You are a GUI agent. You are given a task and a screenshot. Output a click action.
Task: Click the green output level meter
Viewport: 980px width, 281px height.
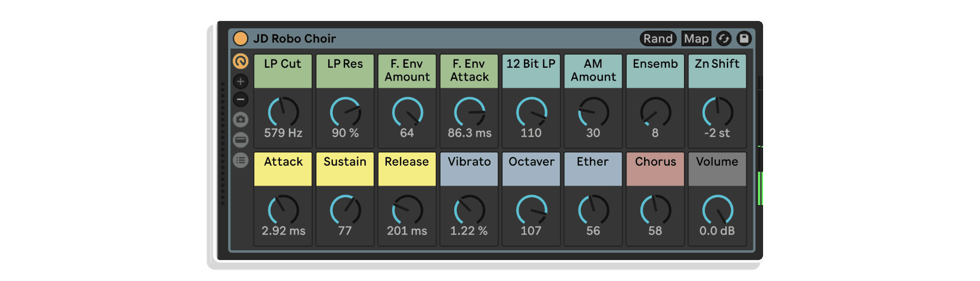click(760, 188)
